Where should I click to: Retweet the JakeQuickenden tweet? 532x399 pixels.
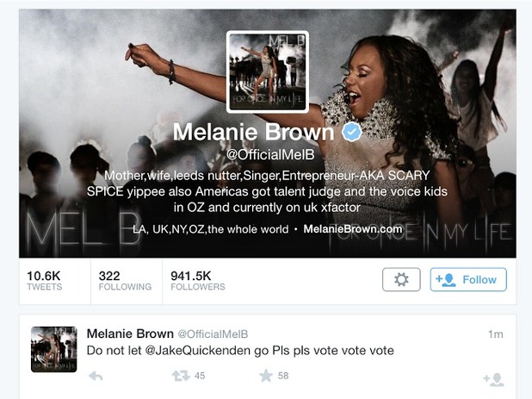[181, 376]
